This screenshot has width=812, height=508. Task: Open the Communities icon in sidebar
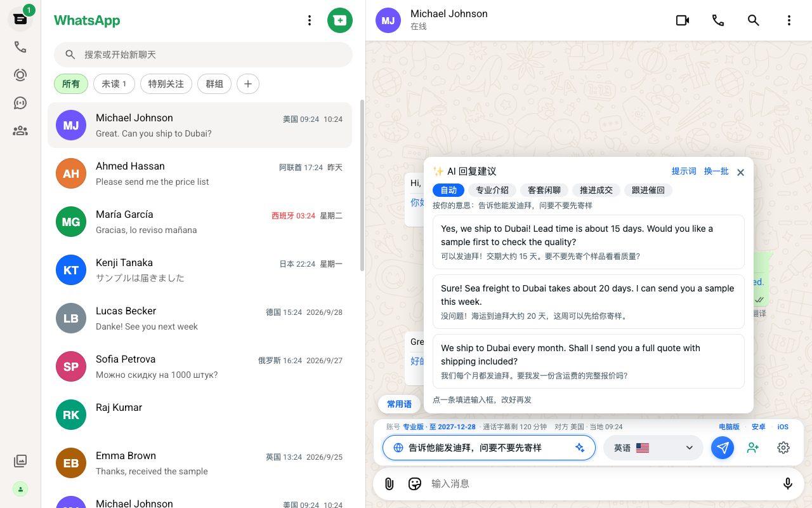point(20,131)
